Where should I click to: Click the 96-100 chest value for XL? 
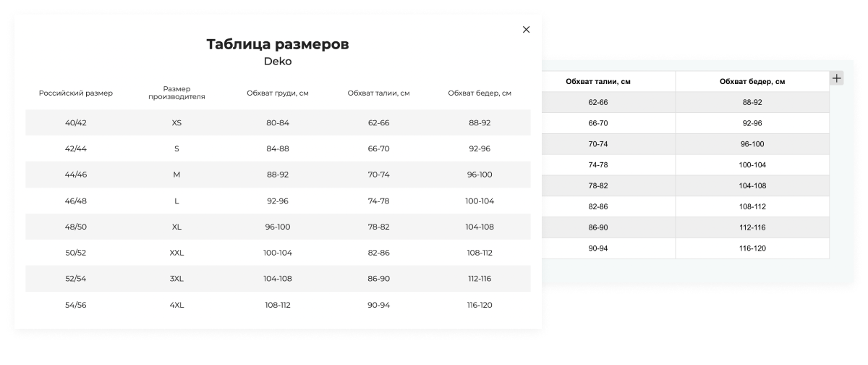coord(278,227)
